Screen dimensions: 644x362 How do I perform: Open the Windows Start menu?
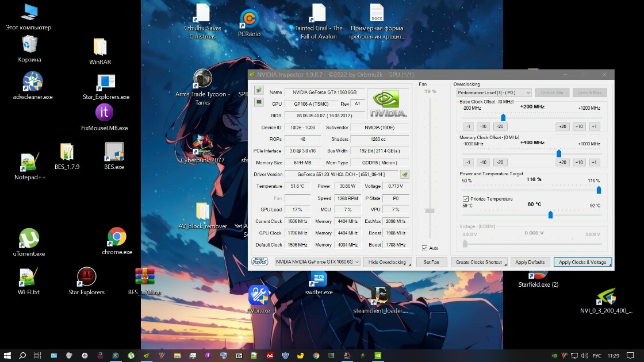pyautogui.click(x=7, y=356)
